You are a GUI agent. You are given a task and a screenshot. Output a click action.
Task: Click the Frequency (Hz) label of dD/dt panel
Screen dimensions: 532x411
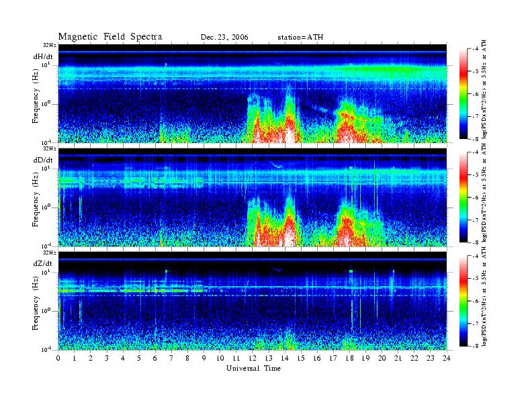[x=36, y=201]
